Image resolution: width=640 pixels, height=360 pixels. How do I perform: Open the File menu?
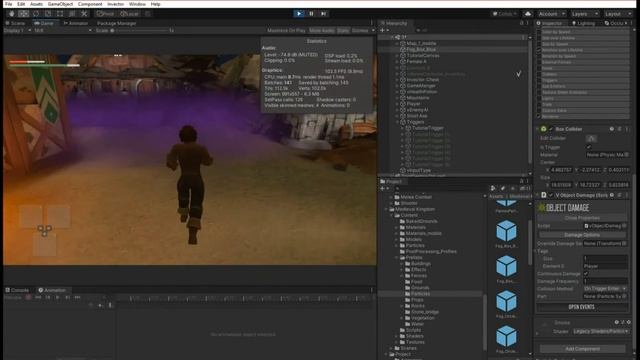8,4
